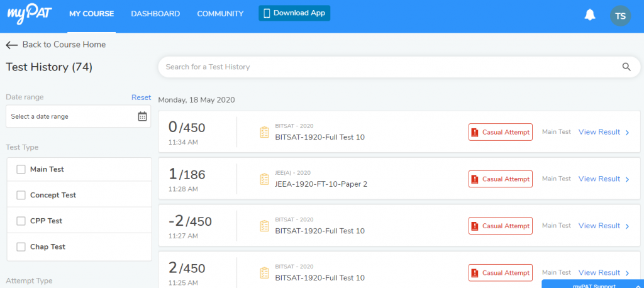Click the myPAT logo
644x288 pixels.
[29, 14]
